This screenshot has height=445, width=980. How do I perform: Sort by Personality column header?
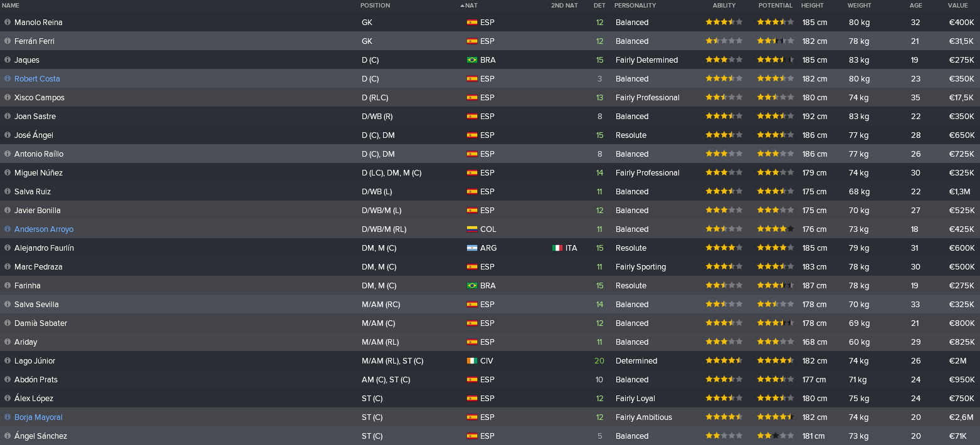635,6
